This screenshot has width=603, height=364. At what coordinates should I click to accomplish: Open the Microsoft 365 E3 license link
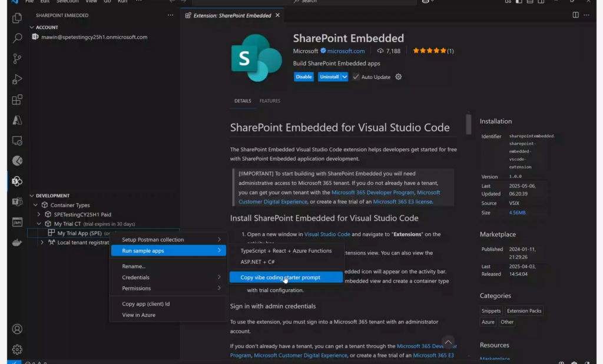click(x=403, y=201)
